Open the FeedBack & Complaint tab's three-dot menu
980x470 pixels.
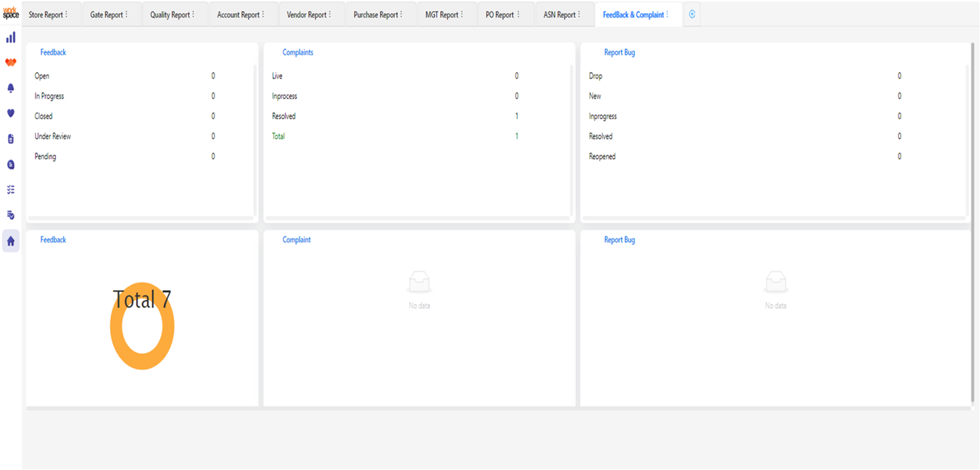668,14
